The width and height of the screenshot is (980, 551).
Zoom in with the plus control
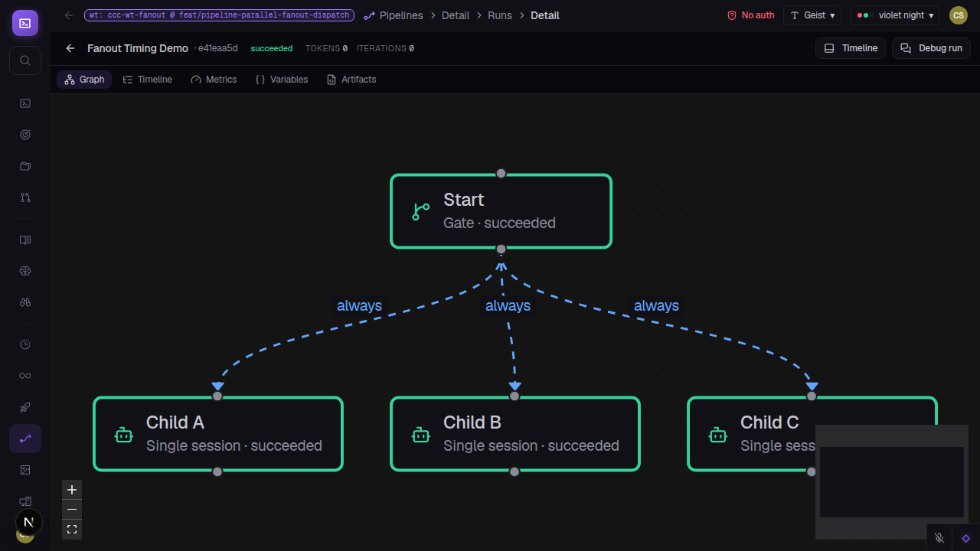click(72, 490)
